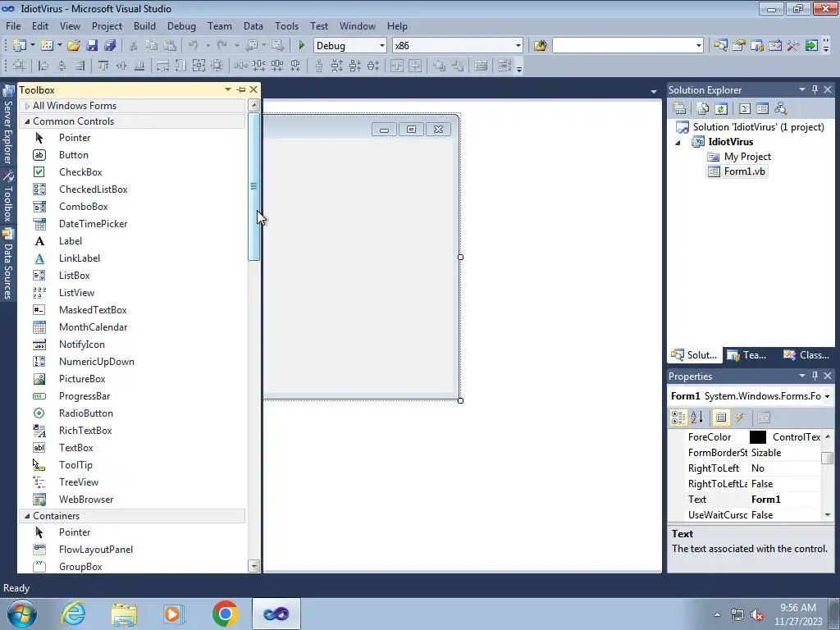Open the Debug configuration dropdown
Screen dimensions: 840x630
[x=382, y=46]
